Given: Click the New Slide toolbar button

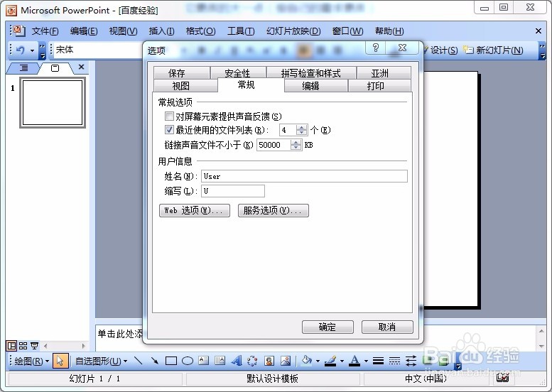Looking at the screenshot, I should 493,50.
